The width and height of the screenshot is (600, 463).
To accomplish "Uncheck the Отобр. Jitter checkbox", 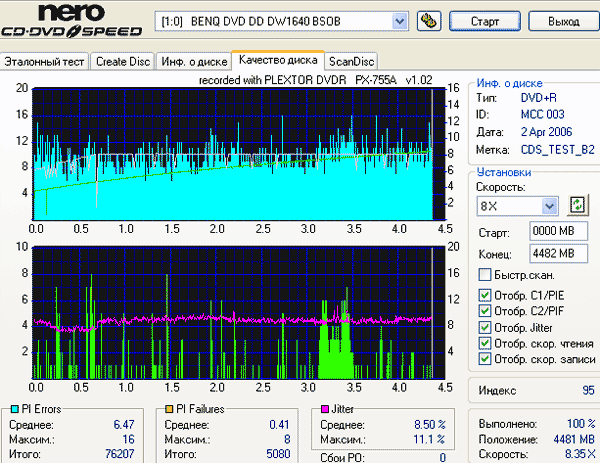I will [485, 328].
